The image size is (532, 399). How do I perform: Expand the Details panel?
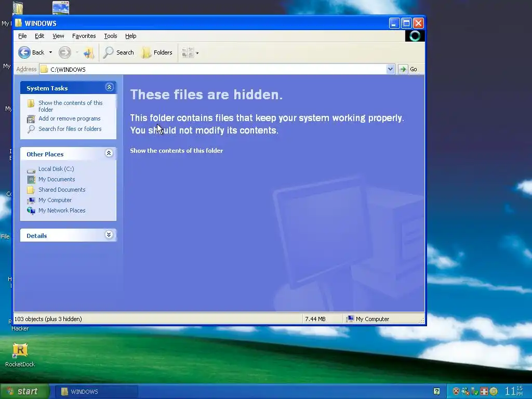click(109, 235)
